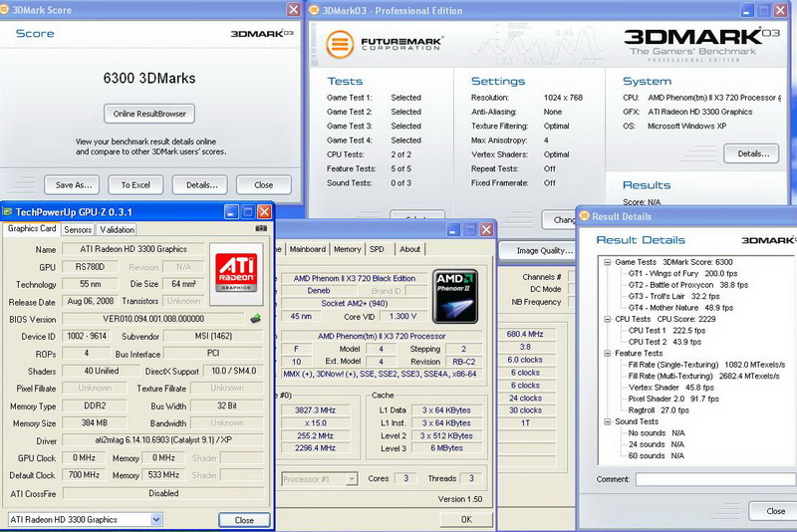Switch to the Validation tab in GPU-Z
The width and height of the screenshot is (797, 532).
click(117, 230)
